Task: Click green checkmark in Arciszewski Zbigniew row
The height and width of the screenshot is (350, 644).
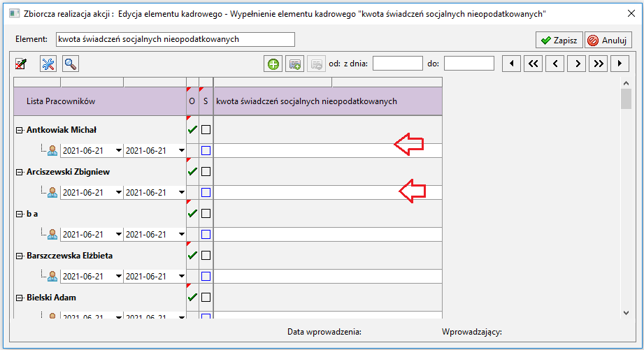Action: 192,172
